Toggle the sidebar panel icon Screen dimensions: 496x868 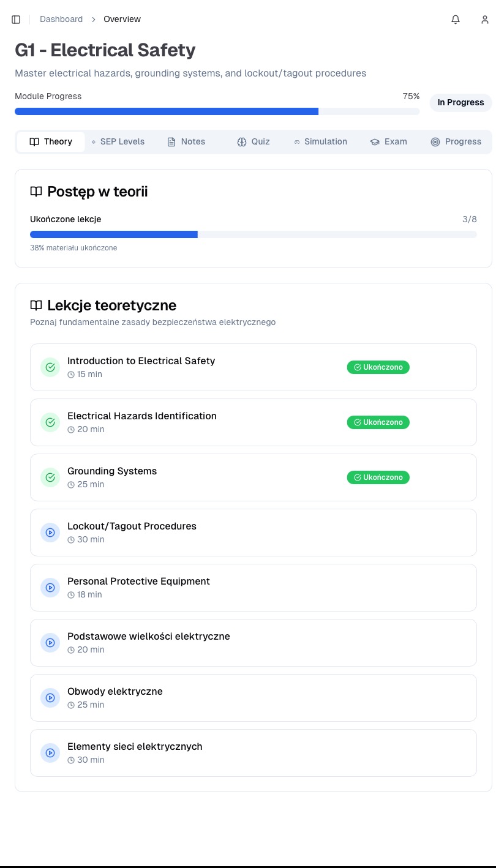(x=16, y=20)
